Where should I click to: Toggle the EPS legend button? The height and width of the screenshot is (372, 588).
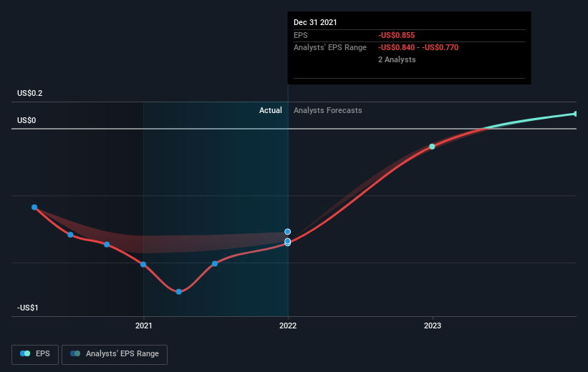[35, 354]
